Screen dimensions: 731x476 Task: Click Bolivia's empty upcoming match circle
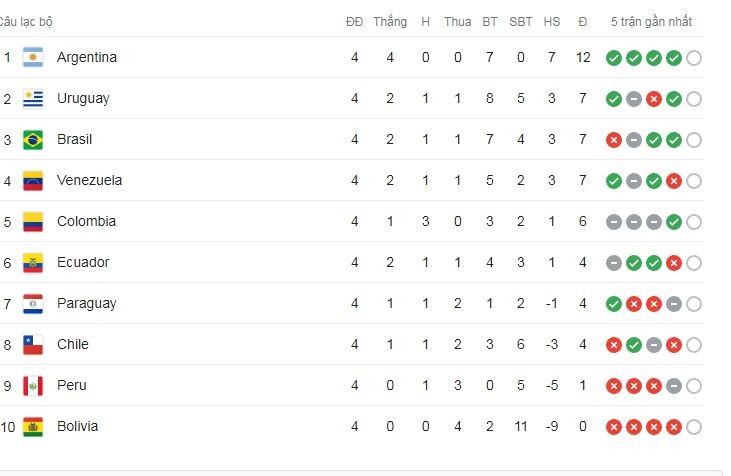(x=694, y=427)
